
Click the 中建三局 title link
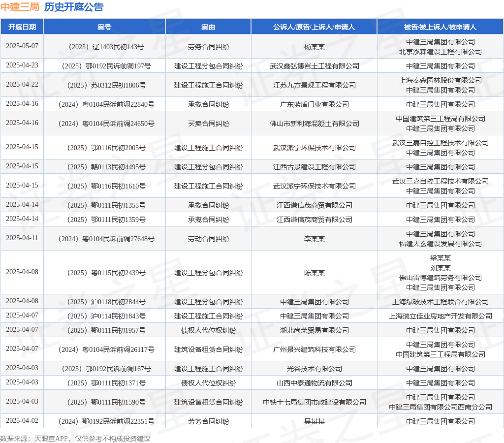[x=20, y=7]
